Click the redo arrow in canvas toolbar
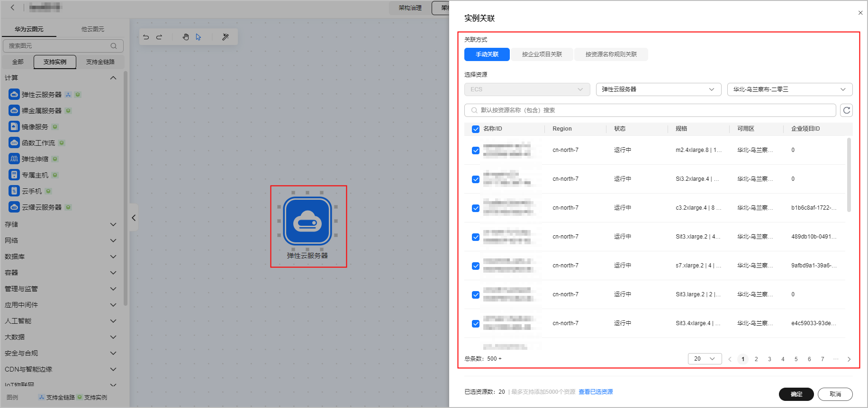868x408 pixels. (159, 37)
